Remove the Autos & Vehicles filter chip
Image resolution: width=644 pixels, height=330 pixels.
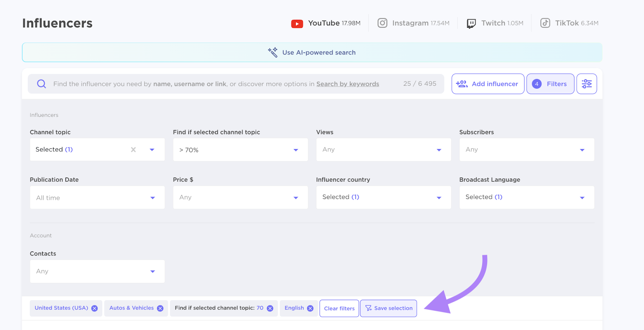pyautogui.click(x=160, y=308)
